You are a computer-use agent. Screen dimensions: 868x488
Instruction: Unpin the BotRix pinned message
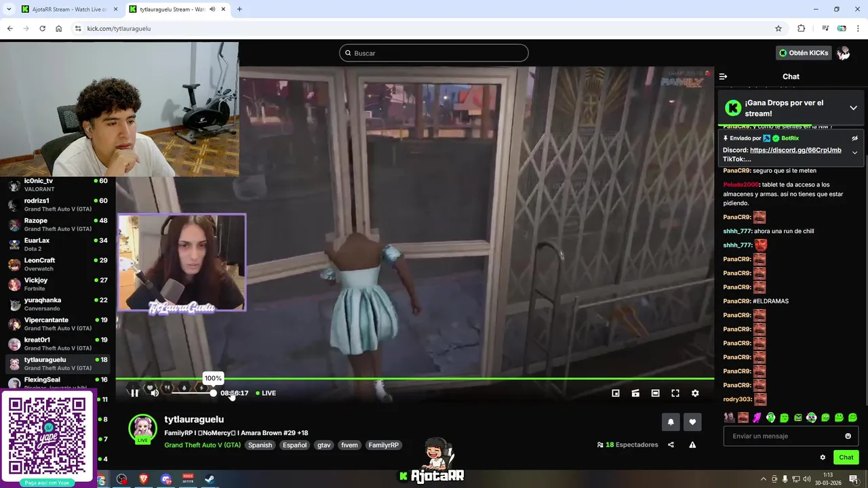[x=854, y=138]
